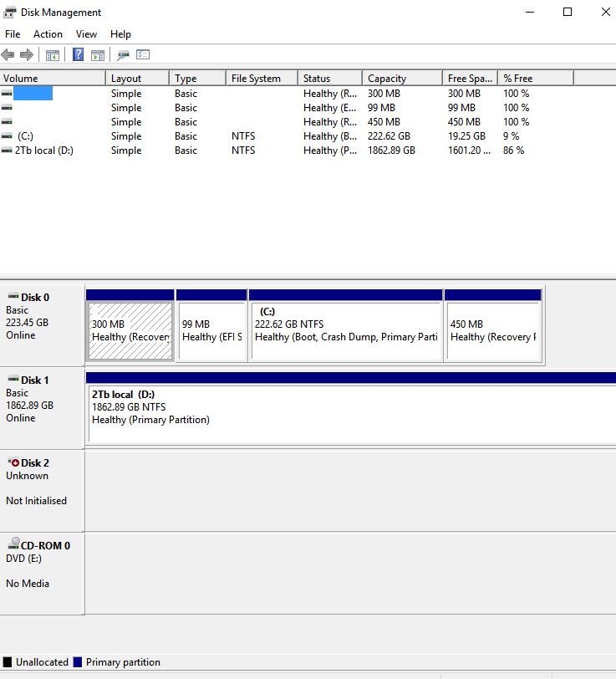Open the View menu

86,34
